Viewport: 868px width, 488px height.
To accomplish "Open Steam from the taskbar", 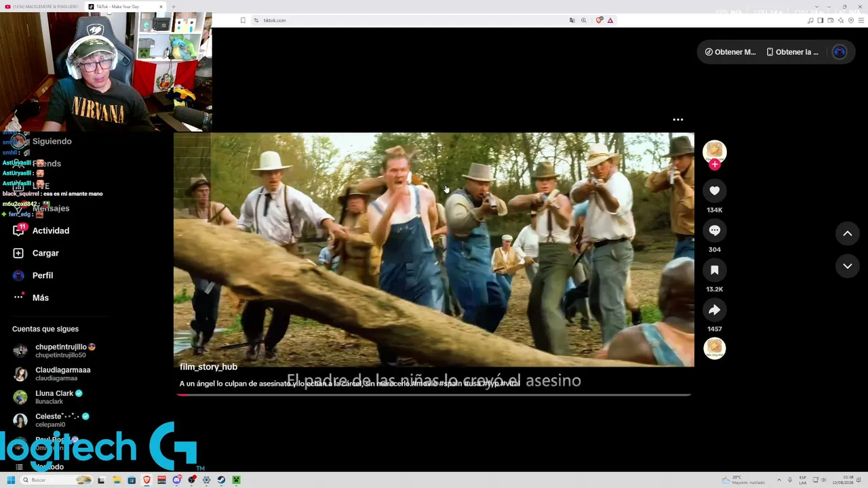I will tap(221, 480).
